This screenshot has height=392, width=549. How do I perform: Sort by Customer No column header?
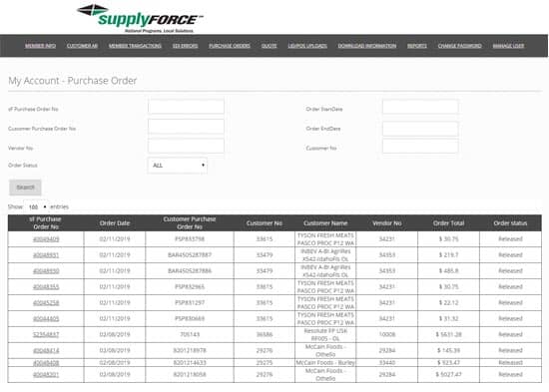tap(265, 223)
